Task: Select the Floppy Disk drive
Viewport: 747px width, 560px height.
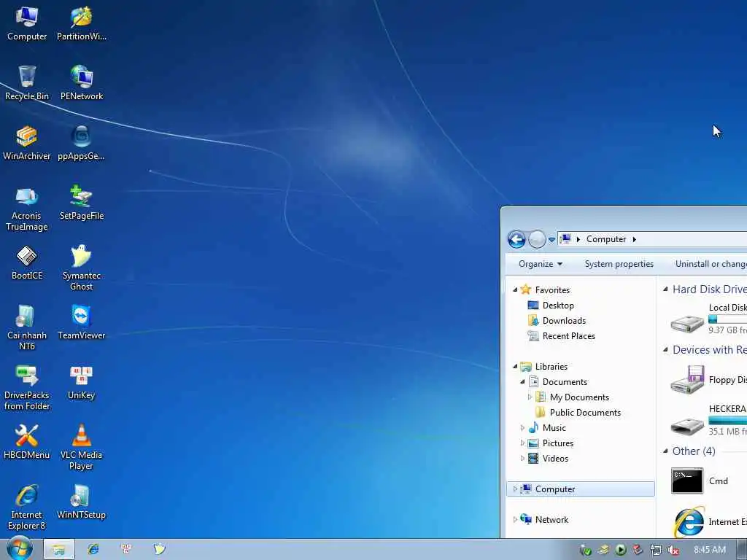Action: 708,380
